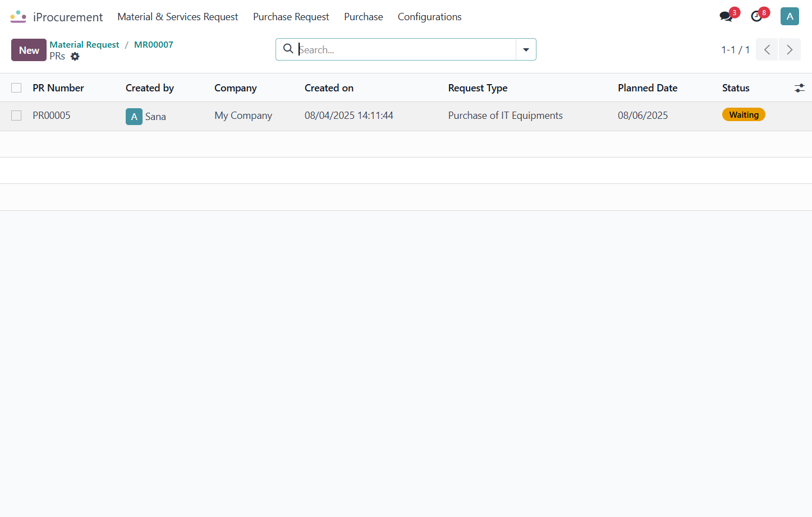Click Sana's avatar in PR00005 row
The width and height of the screenshot is (812, 517).
pyautogui.click(x=134, y=117)
